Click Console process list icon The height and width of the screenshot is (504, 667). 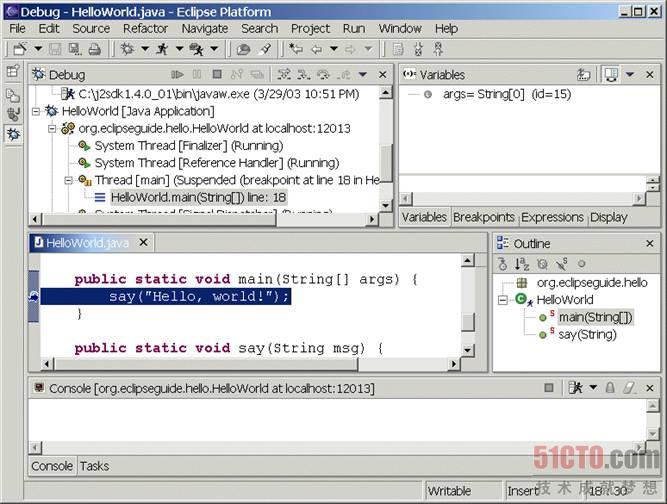[576, 388]
